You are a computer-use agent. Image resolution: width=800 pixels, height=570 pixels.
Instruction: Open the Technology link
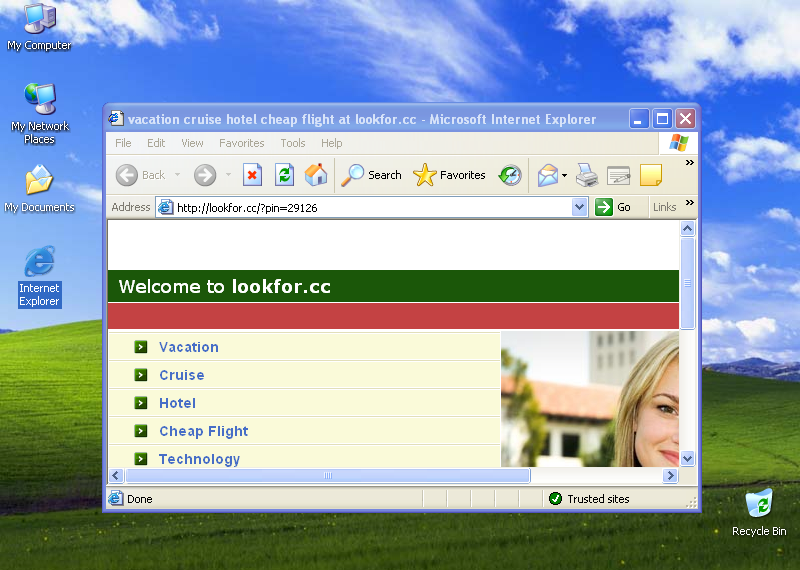coord(199,459)
